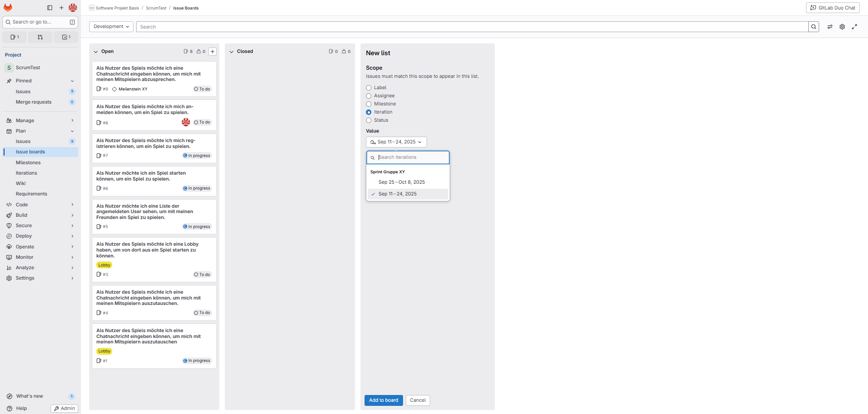The image size is (868, 414).
Task: Click the yellow Lobby label on issue #3
Action: 104,265
